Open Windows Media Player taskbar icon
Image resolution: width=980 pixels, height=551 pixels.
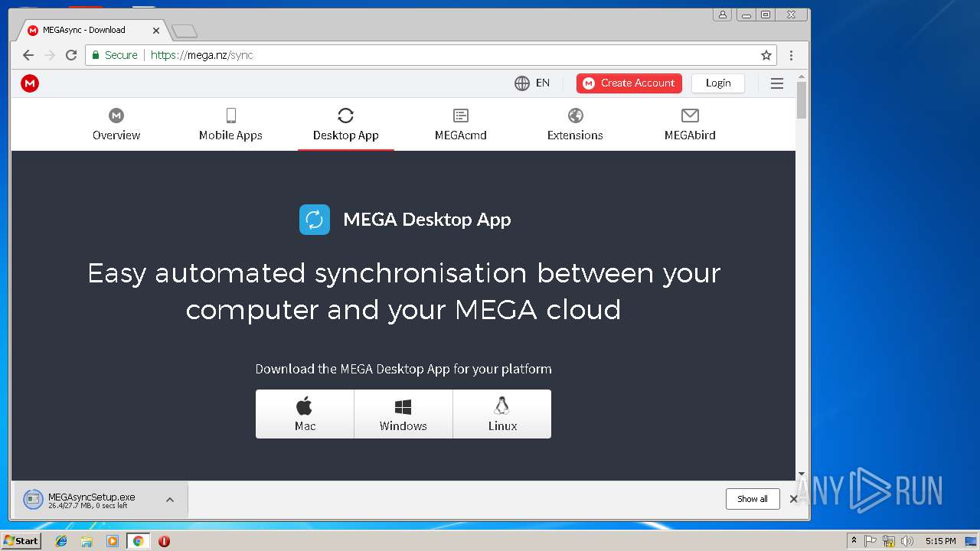pyautogui.click(x=113, y=541)
